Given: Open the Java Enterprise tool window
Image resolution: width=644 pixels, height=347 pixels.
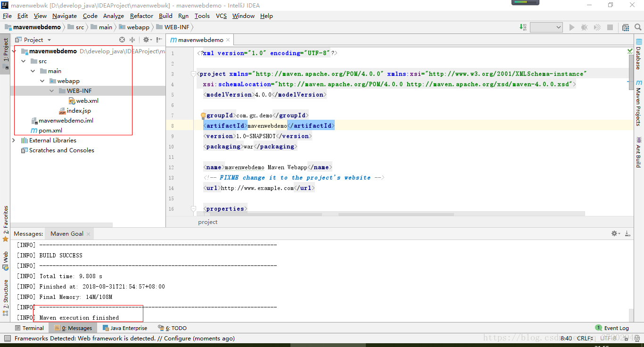Looking at the screenshot, I should tap(125, 328).
